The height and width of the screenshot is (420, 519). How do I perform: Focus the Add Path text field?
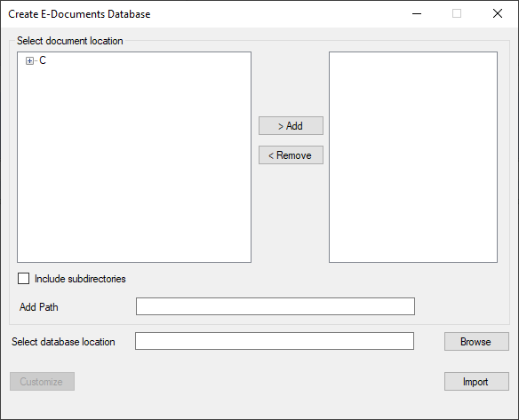tap(275, 306)
